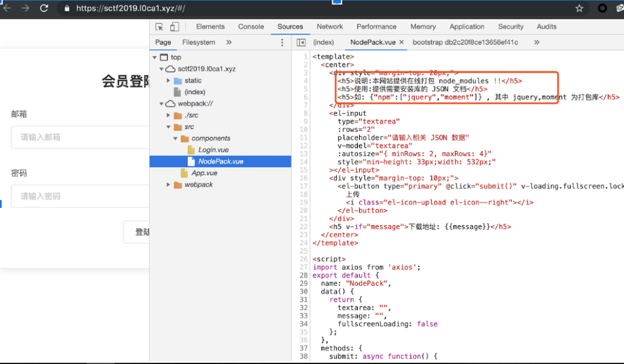624x364 pixels.
Task: Click the ./src folder icon
Action: tap(178, 116)
